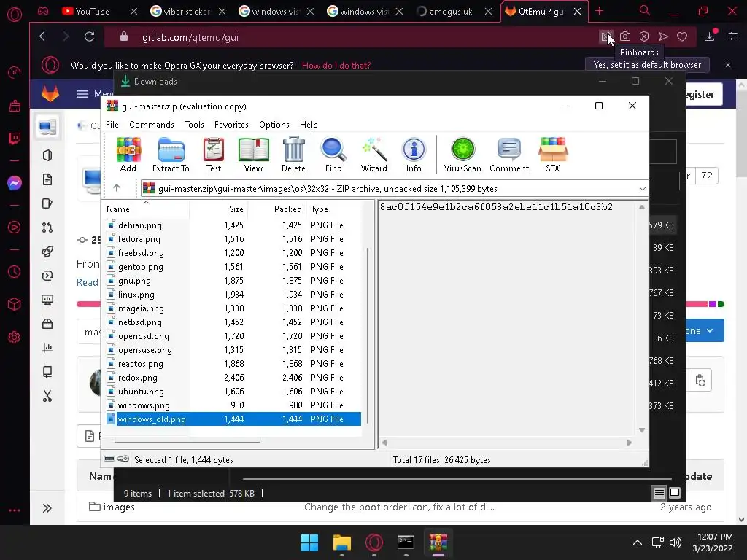The height and width of the screenshot is (560, 747).
Task: Open the GitLab Snippets scissors icon
Action: pyautogui.click(x=47, y=396)
